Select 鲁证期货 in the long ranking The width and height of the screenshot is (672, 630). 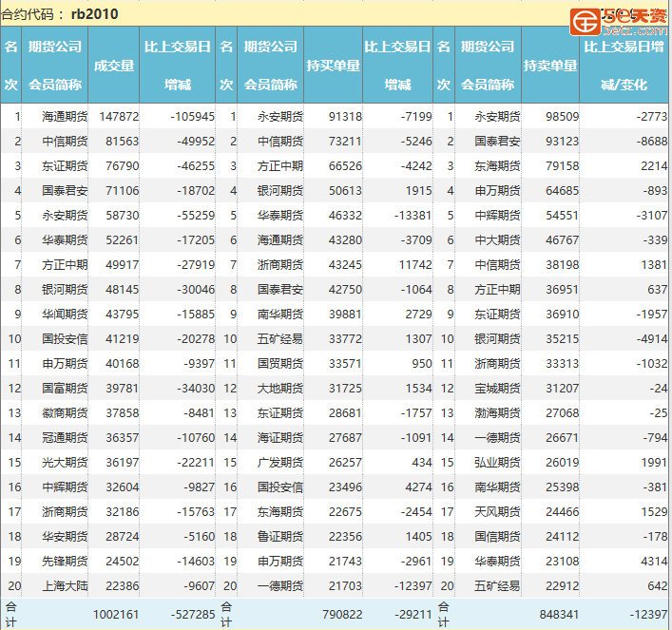pyautogui.click(x=280, y=537)
